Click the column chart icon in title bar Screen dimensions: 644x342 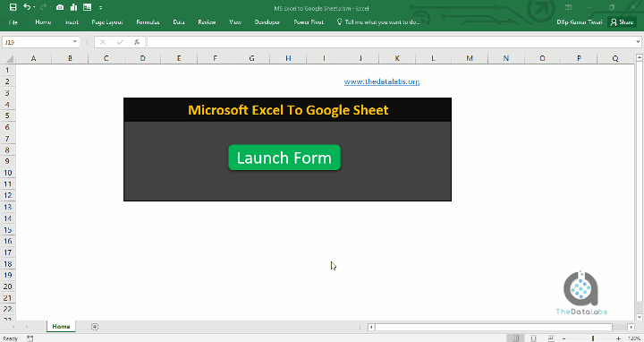click(74, 7)
